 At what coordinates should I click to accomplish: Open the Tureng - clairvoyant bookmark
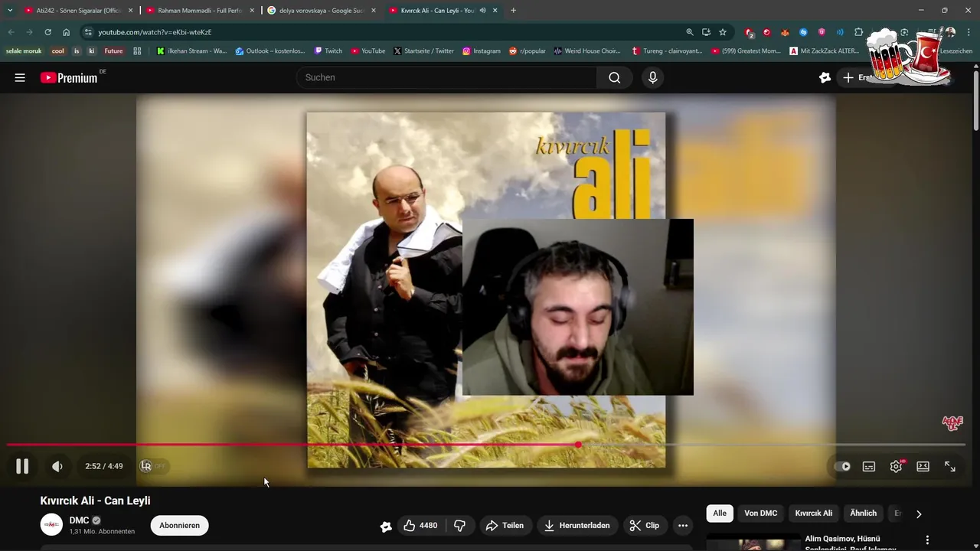pos(666,51)
